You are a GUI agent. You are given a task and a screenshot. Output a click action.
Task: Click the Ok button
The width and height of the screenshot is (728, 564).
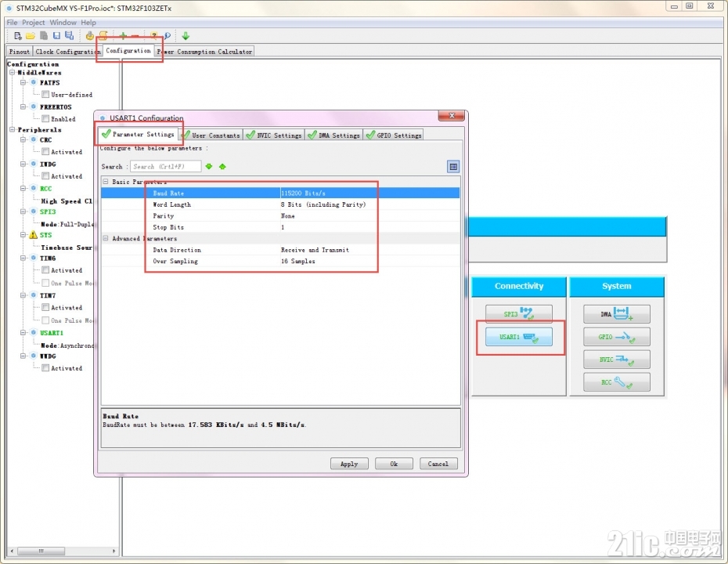coord(394,464)
